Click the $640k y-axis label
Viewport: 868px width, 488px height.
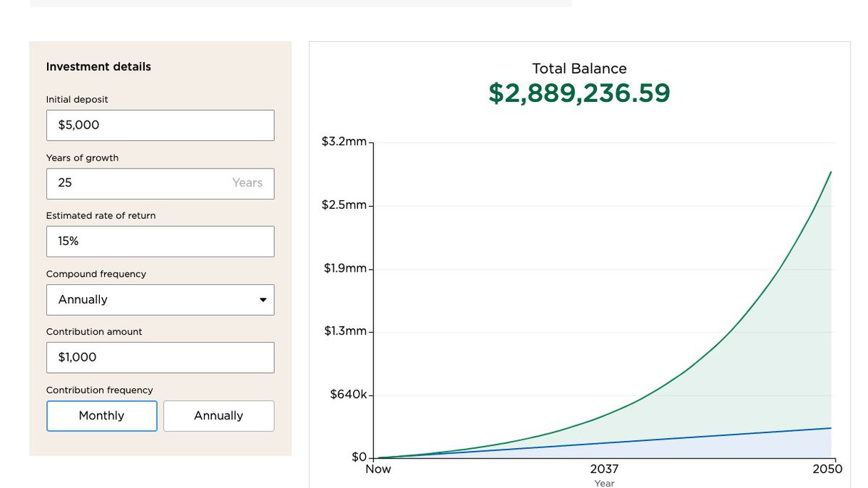click(x=349, y=395)
